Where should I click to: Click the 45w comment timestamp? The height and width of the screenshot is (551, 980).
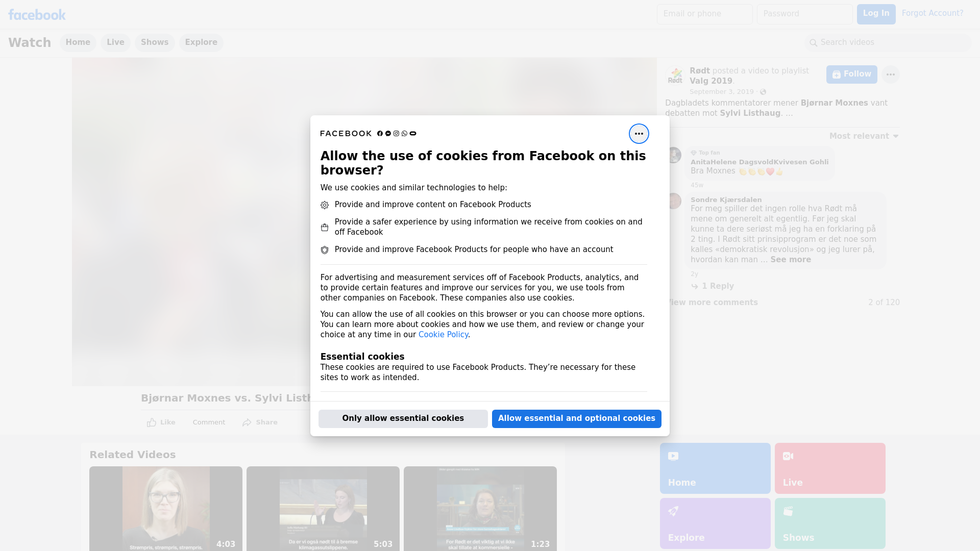[x=697, y=185]
